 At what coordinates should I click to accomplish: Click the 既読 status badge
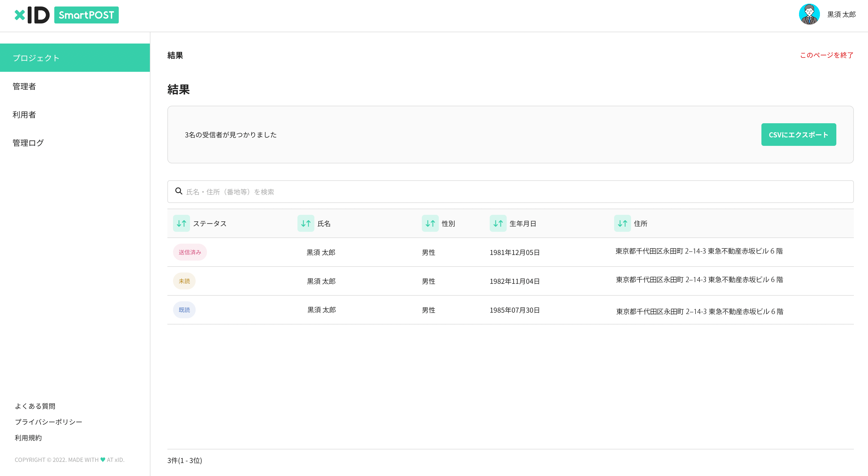point(184,310)
